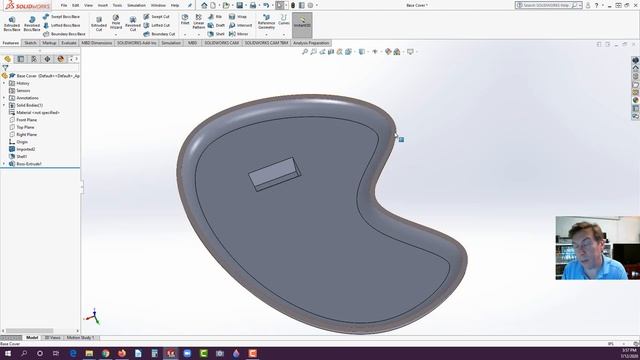This screenshot has height=360, width=640.
Task: Choose Boundary Boss/Base command
Action: (x=64, y=34)
